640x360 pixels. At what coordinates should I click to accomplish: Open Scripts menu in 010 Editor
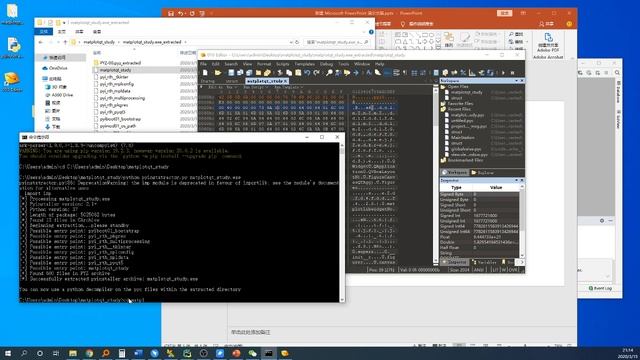[x=282, y=64]
